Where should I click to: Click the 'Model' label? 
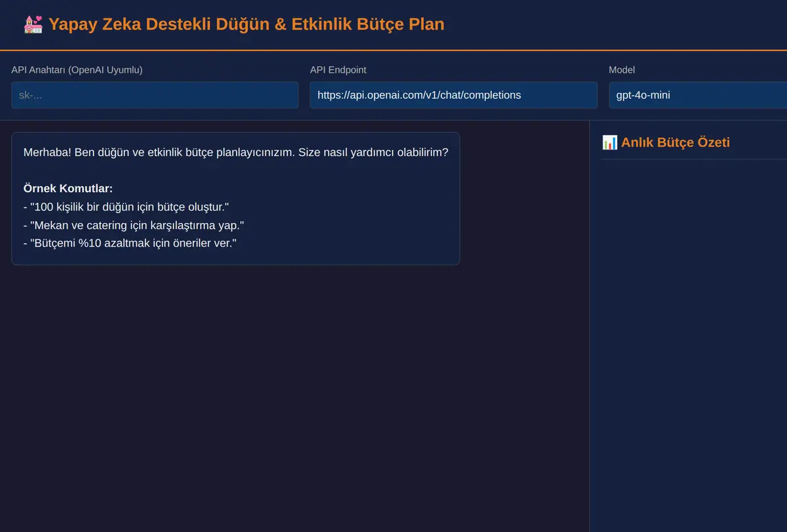pyautogui.click(x=622, y=70)
